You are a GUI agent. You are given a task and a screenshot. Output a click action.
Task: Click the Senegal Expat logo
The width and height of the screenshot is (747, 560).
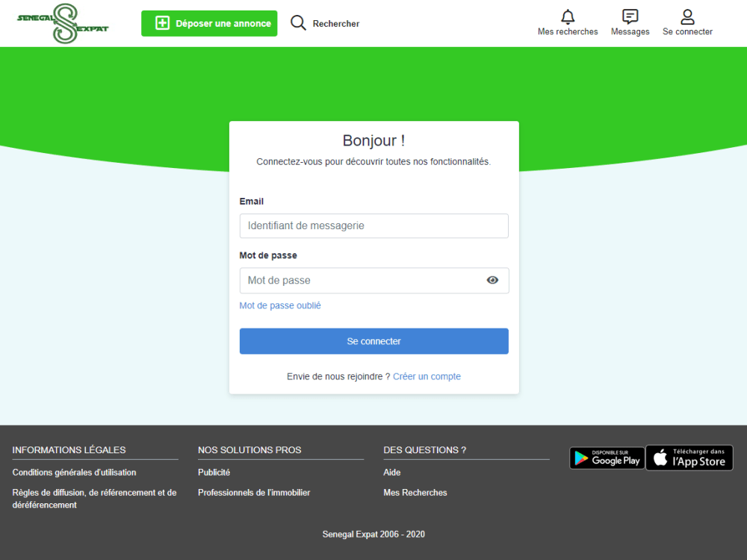click(63, 23)
